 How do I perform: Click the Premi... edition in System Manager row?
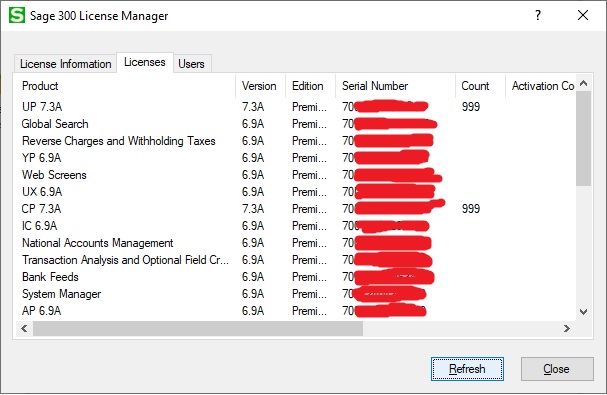[309, 294]
